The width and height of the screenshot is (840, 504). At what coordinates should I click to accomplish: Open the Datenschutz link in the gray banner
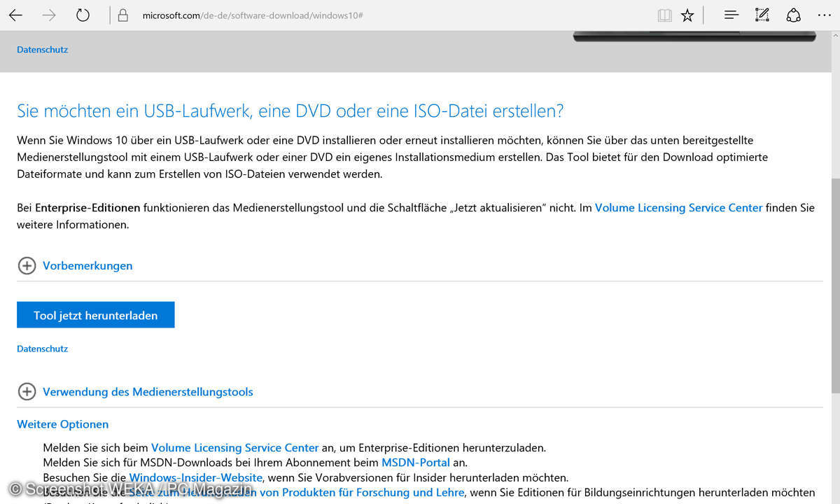coord(42,50)
